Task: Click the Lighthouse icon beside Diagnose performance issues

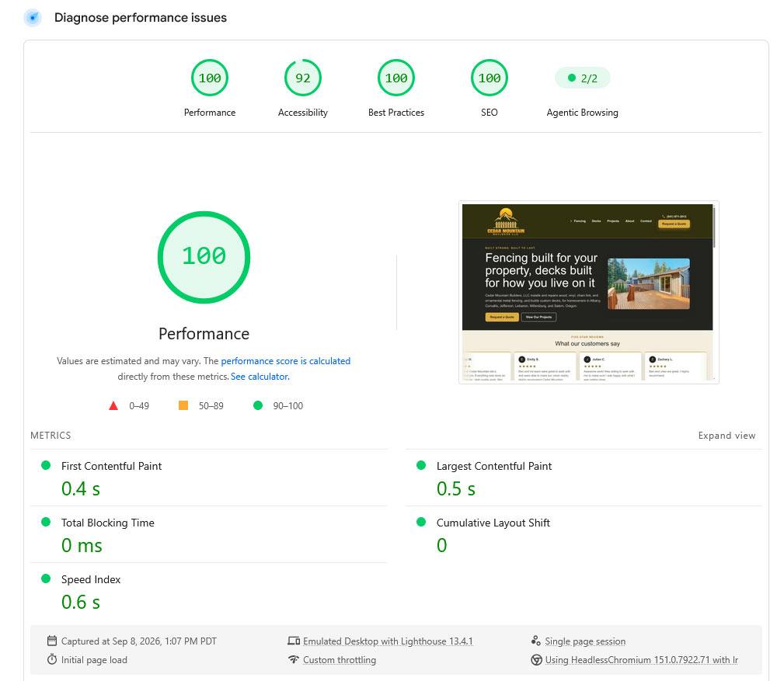Action: (33, 18)
